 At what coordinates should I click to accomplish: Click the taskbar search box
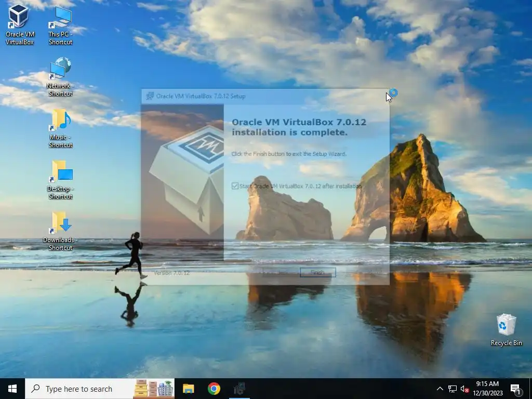(x=100, y=389)
